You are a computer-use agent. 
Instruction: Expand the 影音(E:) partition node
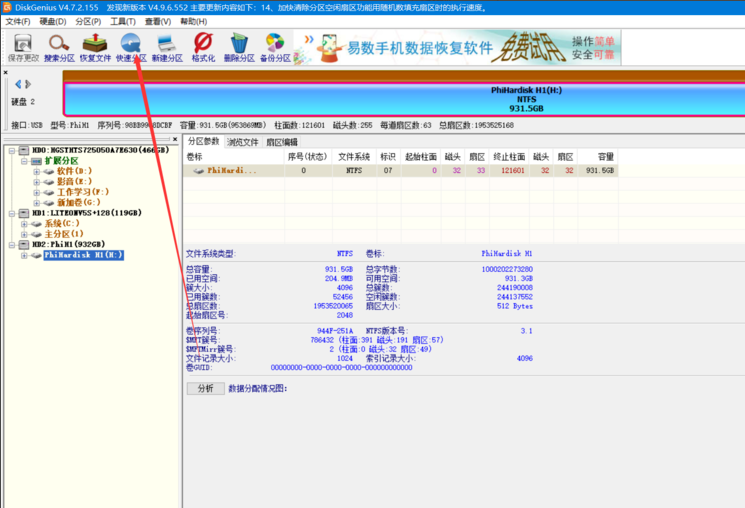tap(37, 182)
